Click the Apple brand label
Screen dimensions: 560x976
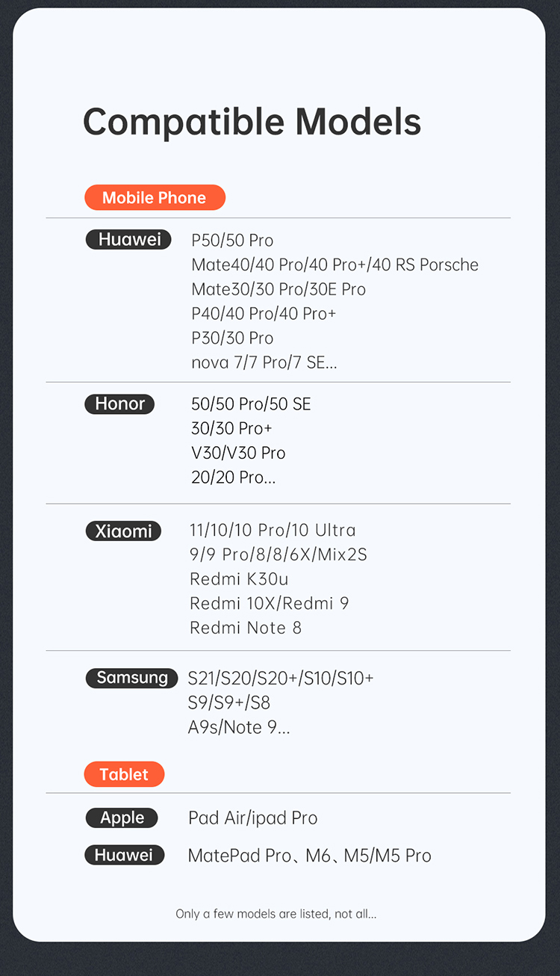pyautogui.click(x=122, y=818)
